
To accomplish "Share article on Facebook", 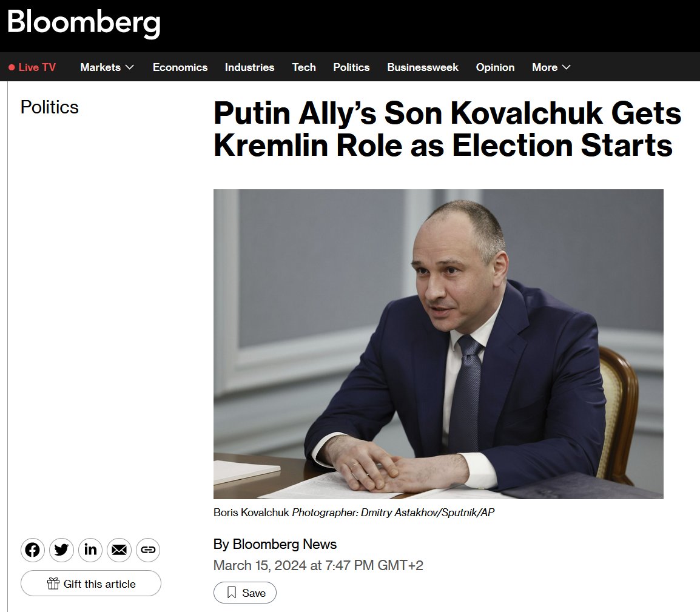I will tap(32, 550).
